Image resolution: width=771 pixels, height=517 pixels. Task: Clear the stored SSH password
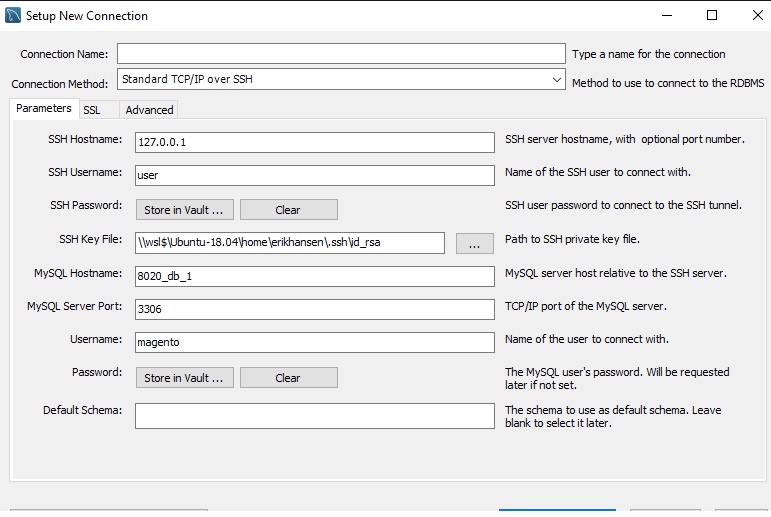tap(289, 210)
